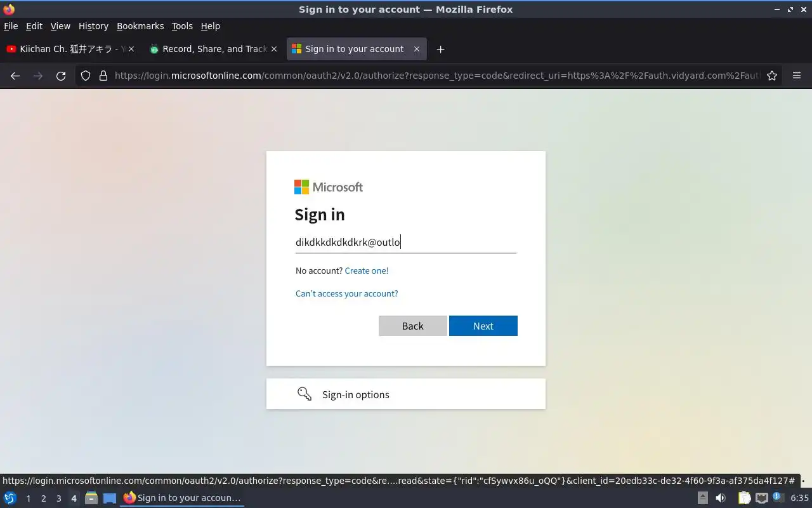Image resolution: width=812 pixels, height=508 pixels.
Task: Bookmark this page with the star icon
Action: 772,76
